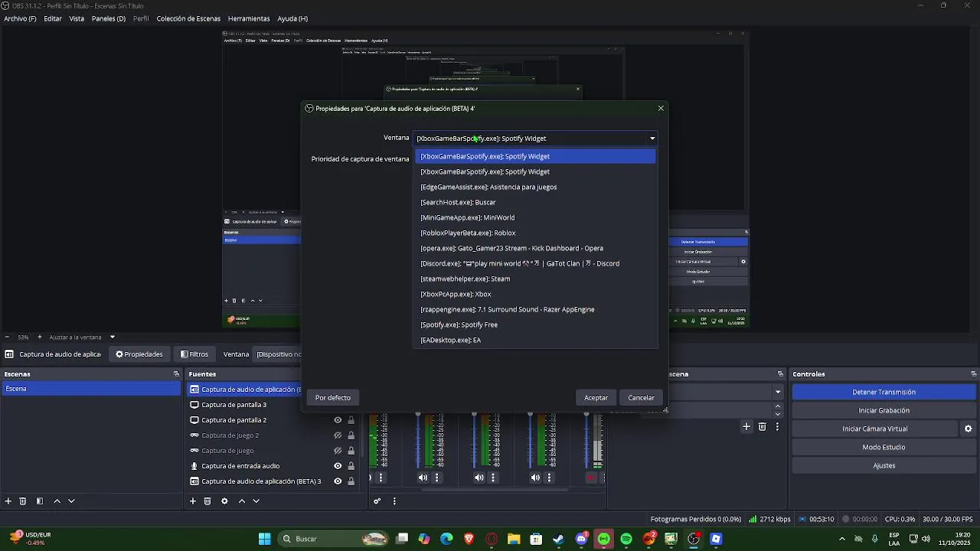Move scene up arrow in Escenas panel
The image size is (980, 551).
(57, 501)
